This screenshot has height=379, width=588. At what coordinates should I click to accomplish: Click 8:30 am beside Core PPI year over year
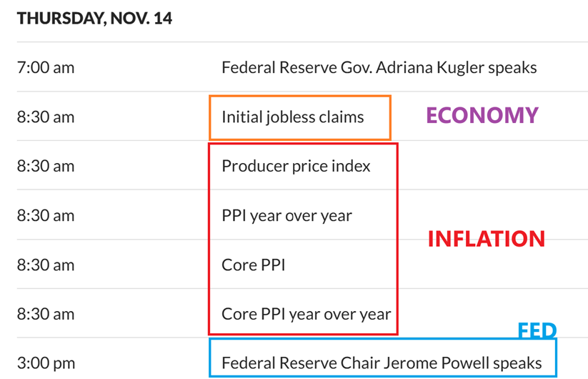pyautogui.click(x=46, y=313)
